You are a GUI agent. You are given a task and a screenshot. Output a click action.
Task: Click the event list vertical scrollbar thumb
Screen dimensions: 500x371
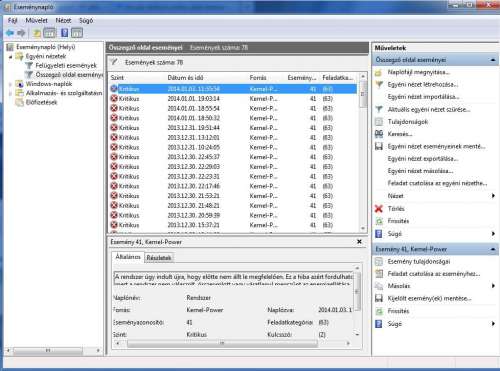pyautogui.click(x=363, y=95)
